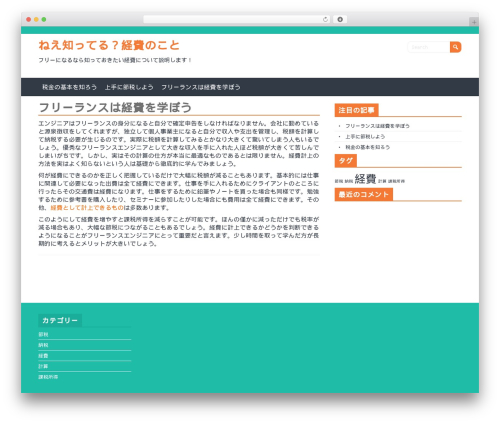Image resolution: width=500 pixels, height=423 pixels.
Task: Select the 節税 tag in tag cloud
Action: tap(339, 181)
